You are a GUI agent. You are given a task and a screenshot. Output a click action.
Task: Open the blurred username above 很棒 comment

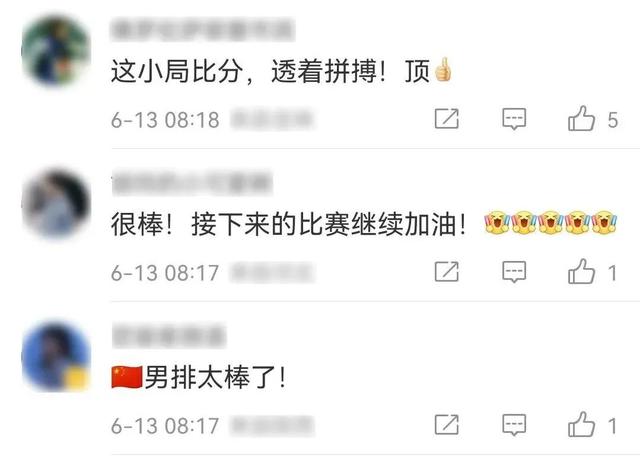pyautogui.click(x=192, y=182)
